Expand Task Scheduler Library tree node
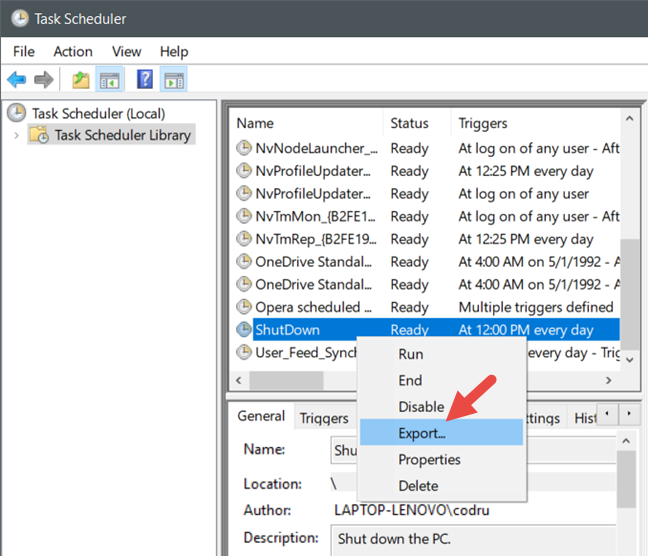This screenshot has height=556, width=648. 17,135
